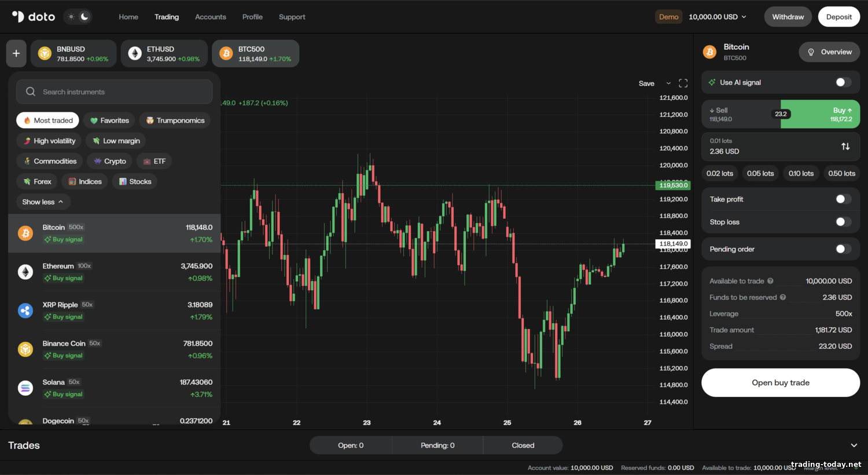Turn on Take profit switch
Image resolution: width=868 pixels, height=475 pixels.
tap(843, 199)
